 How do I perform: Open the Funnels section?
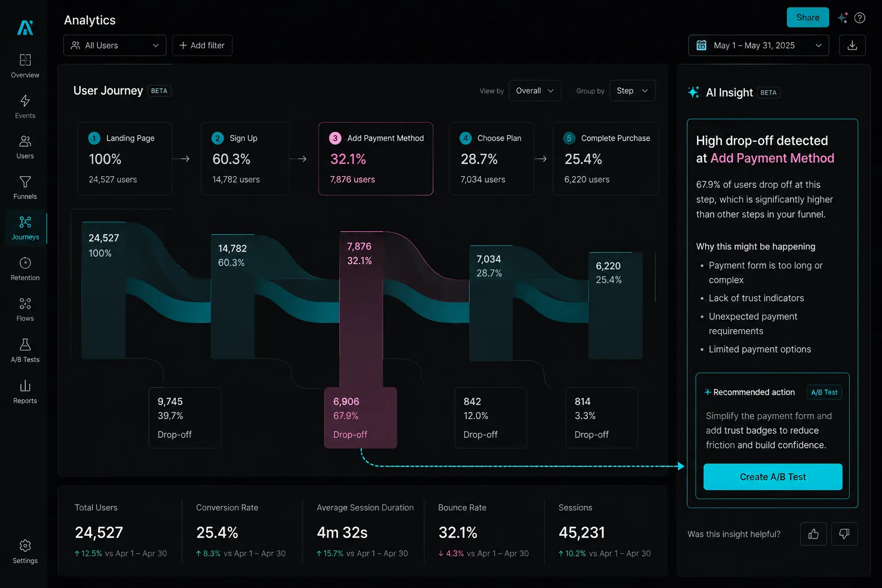25,188
